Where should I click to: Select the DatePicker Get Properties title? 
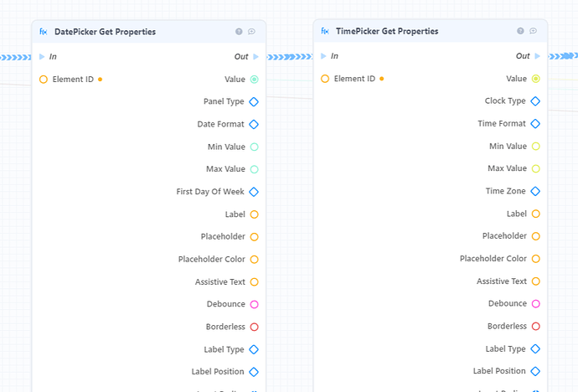[105, 32]
